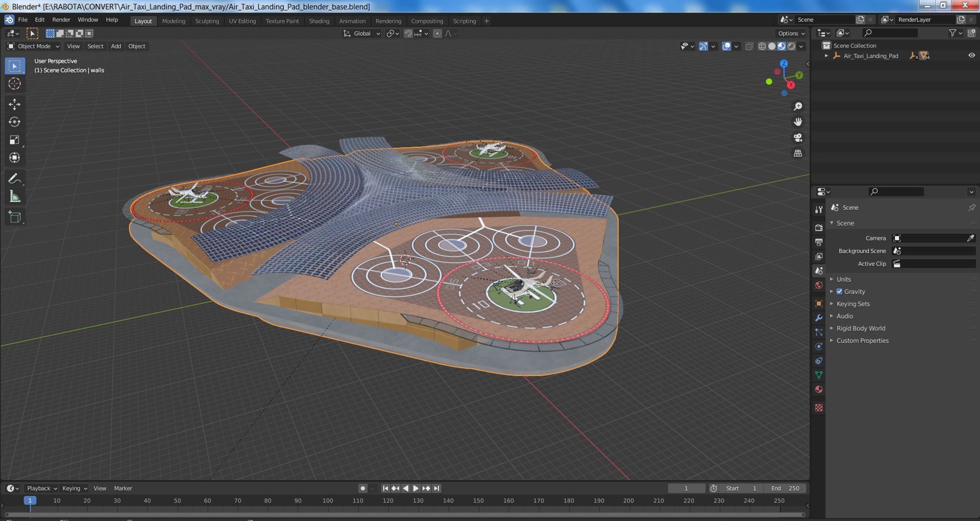Open the Object Data properties tab
This screenshot has width=980, height=521.
tap(819, 375)
